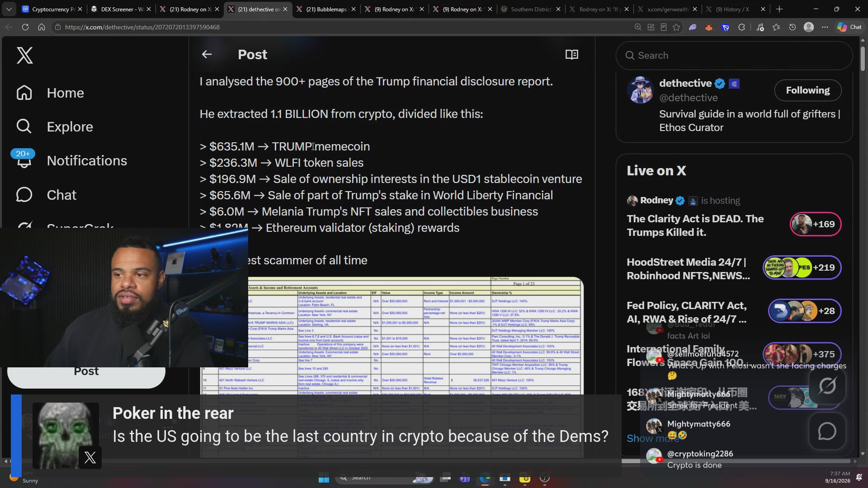Open browser history clock icon
Viewport: 868px width, 488px height.
(793, 27)
